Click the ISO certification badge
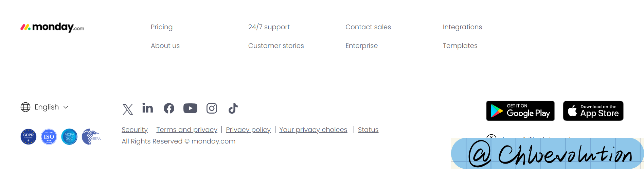Viewport: 644px width, 169px height. tap(49, 137)
